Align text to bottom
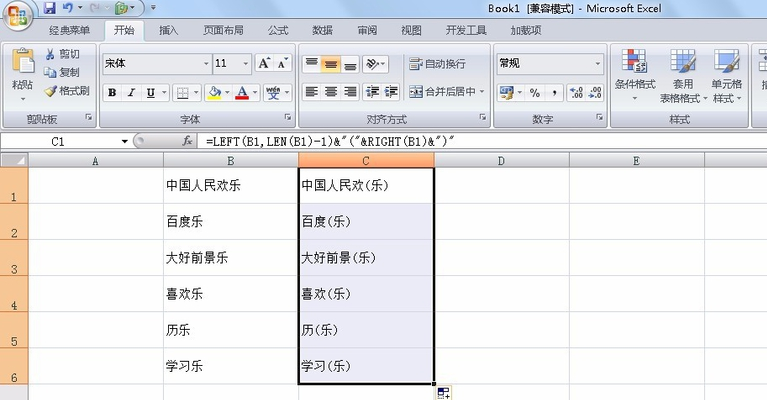This screenshot has width=767, height=400. point(350,64)
